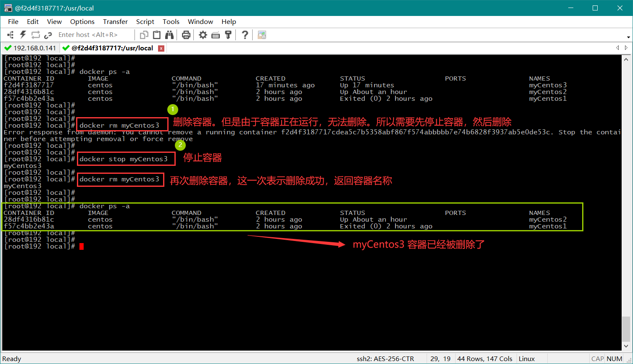The height and width of the screenshot is (364, 633).
Task: Open the Options menu
Action: pos(82,21)
